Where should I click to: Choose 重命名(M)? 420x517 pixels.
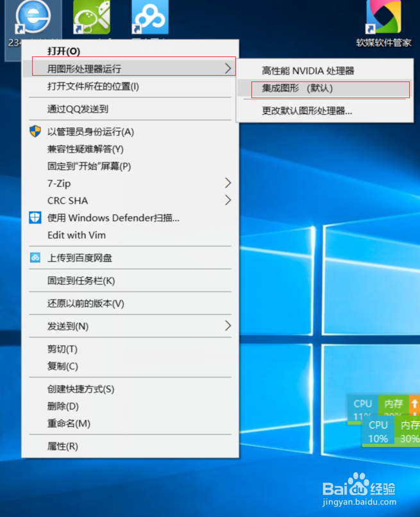coord(130,423)
